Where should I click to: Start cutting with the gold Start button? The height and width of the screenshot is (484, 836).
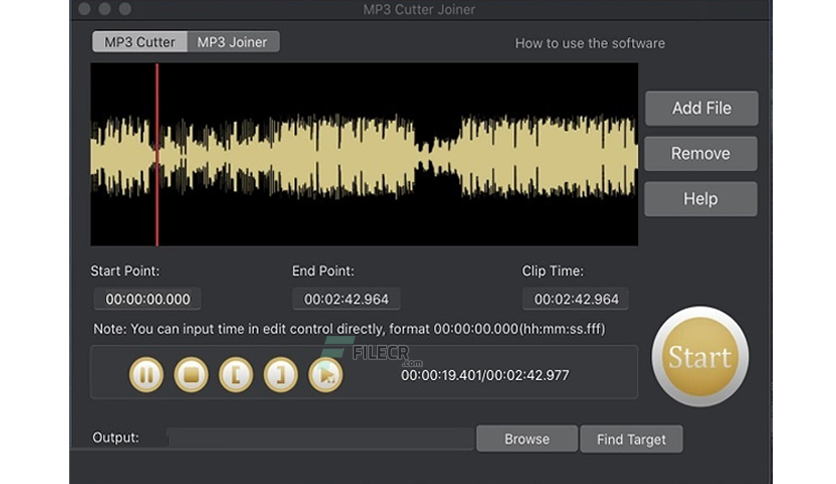tap(700, 357)
